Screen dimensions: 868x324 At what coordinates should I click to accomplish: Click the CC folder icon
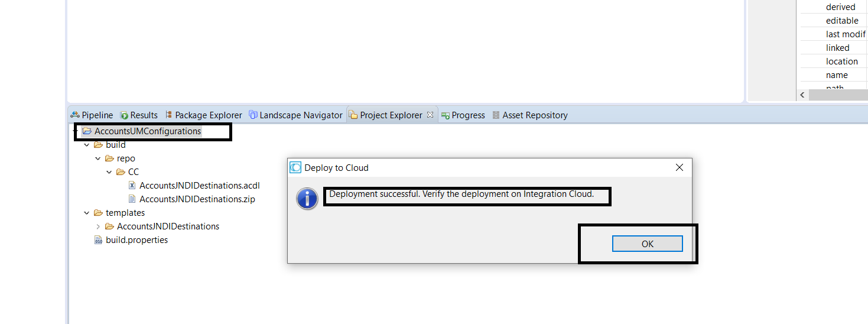121,172
